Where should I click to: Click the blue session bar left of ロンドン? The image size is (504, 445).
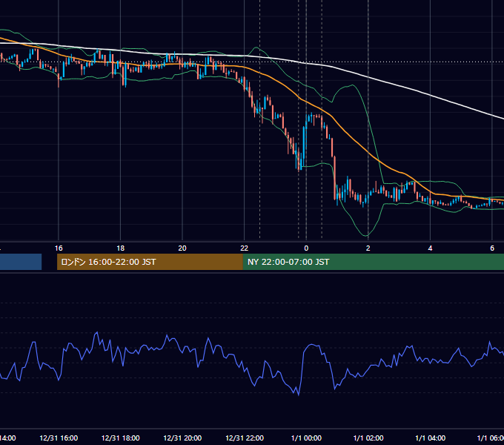tap(21, 262)
